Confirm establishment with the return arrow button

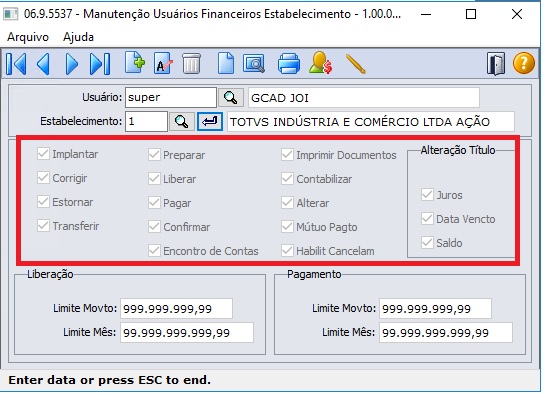pyautogui.click(x=210, y=122)
